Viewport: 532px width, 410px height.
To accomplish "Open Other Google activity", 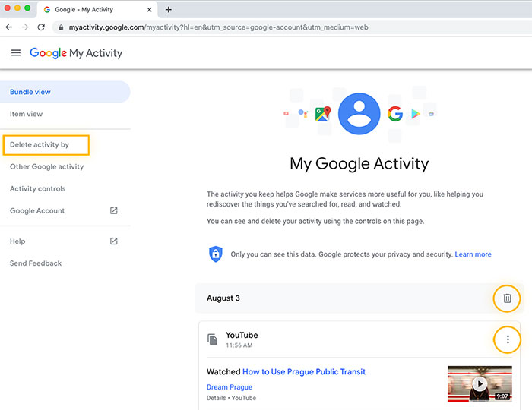I will (x=46, y=166).
